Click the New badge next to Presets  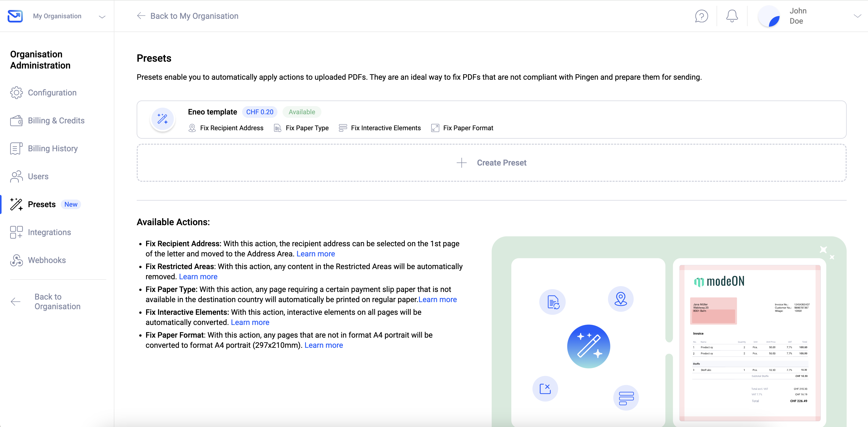tap(71, 204)
